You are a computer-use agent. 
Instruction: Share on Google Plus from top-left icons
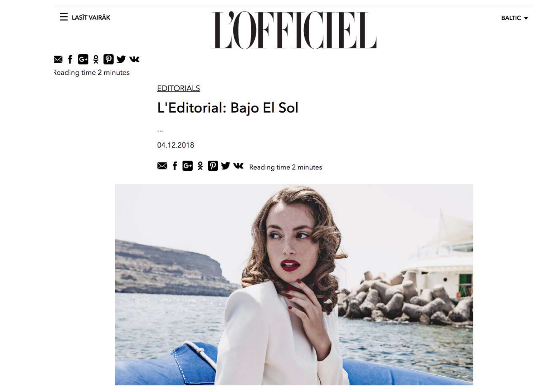pyautogui.click(x=83, y=59)
